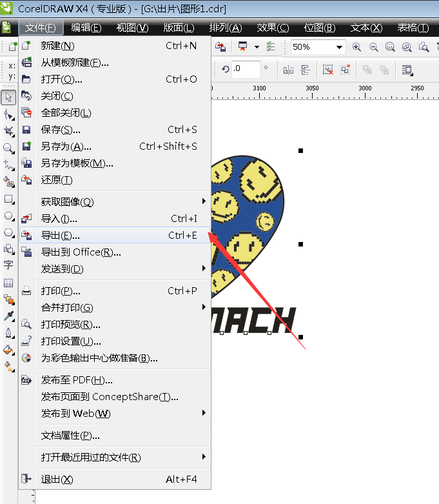
Task: Click the rotation angle input field
Action: click(246, 69)
